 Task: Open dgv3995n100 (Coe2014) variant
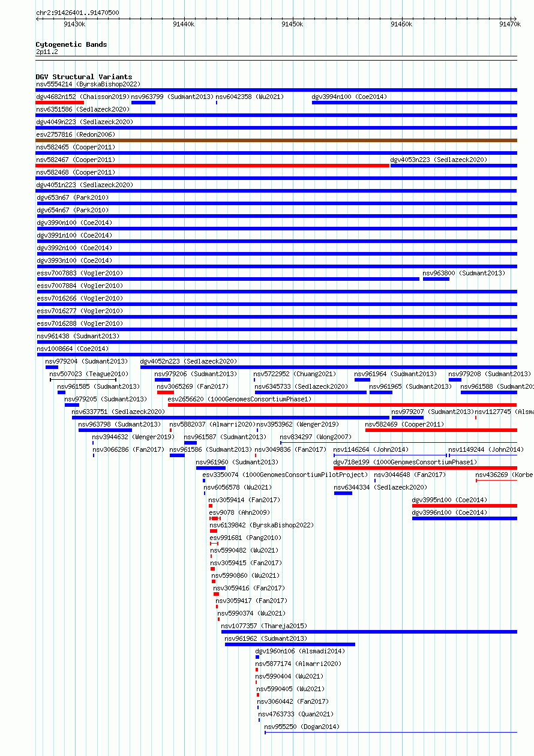pos(449,500)
